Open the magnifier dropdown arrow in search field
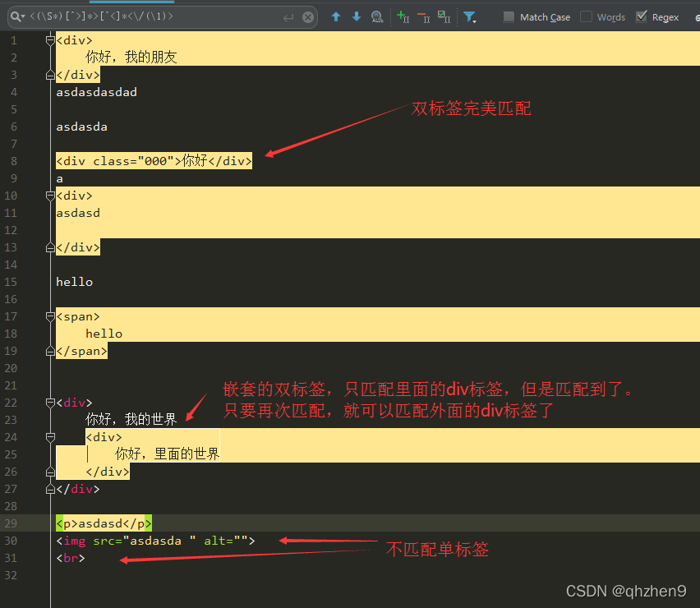The height and width of the screenshot is (608, 700). 21,16
